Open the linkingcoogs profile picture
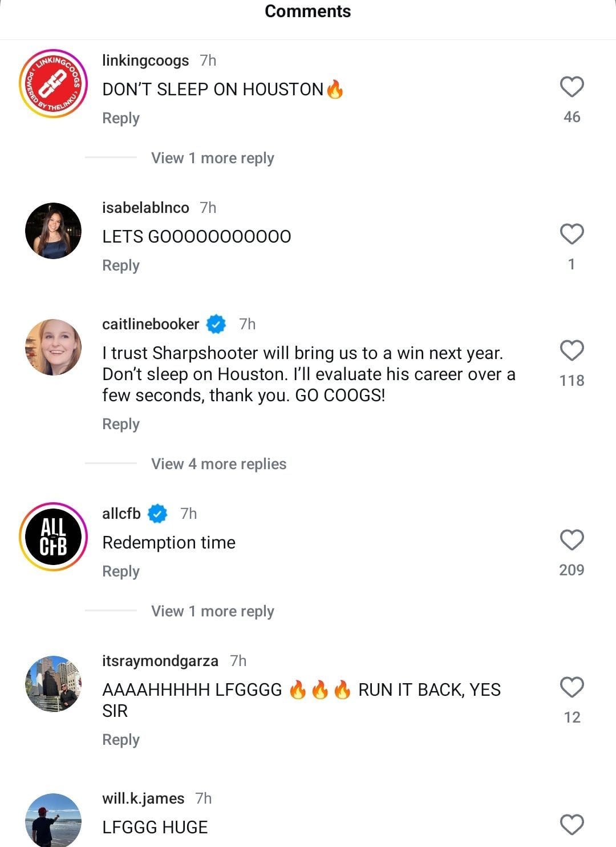 pos(53,83)
